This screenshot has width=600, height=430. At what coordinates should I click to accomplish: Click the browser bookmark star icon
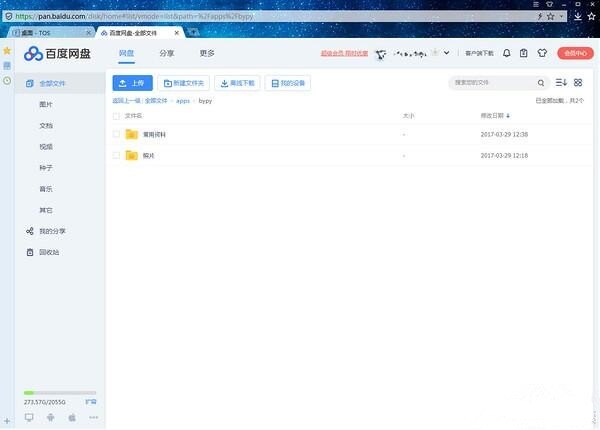tap(7, 50)
